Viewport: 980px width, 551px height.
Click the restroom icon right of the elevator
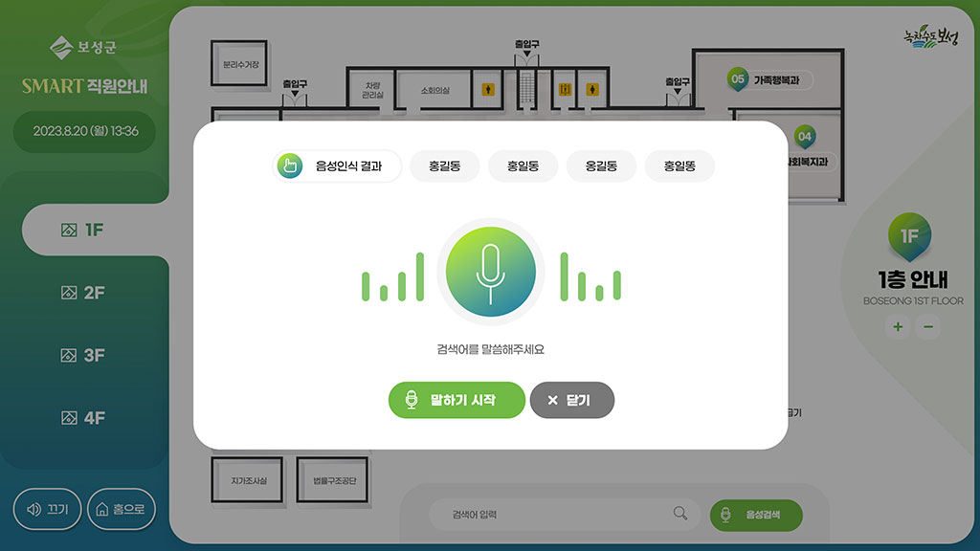(x=592, y=90)
